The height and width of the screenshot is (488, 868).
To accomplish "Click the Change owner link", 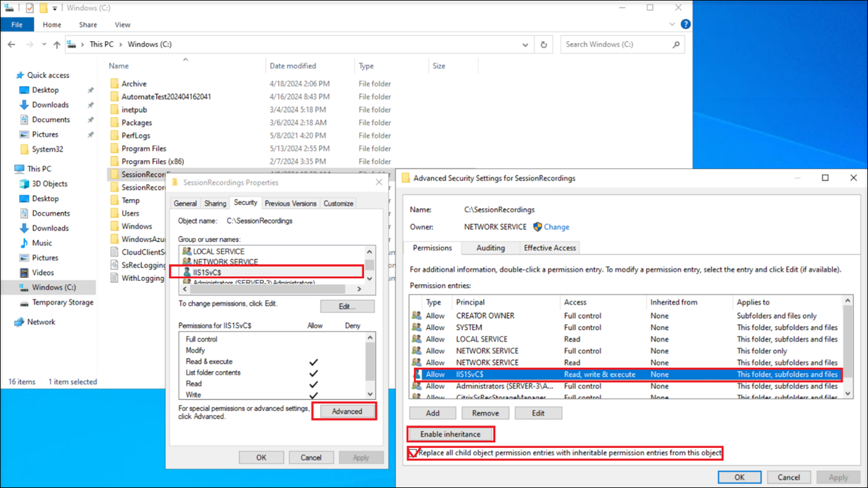I will (x=556, y=227).
